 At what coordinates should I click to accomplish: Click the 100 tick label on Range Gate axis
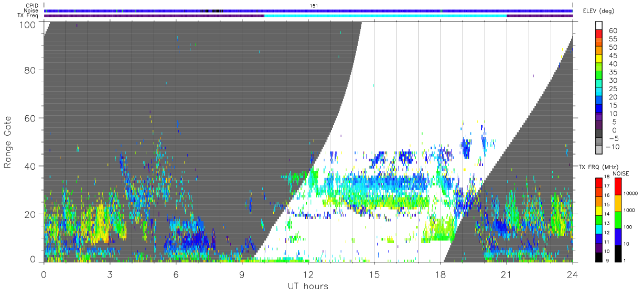coord(28,25)
